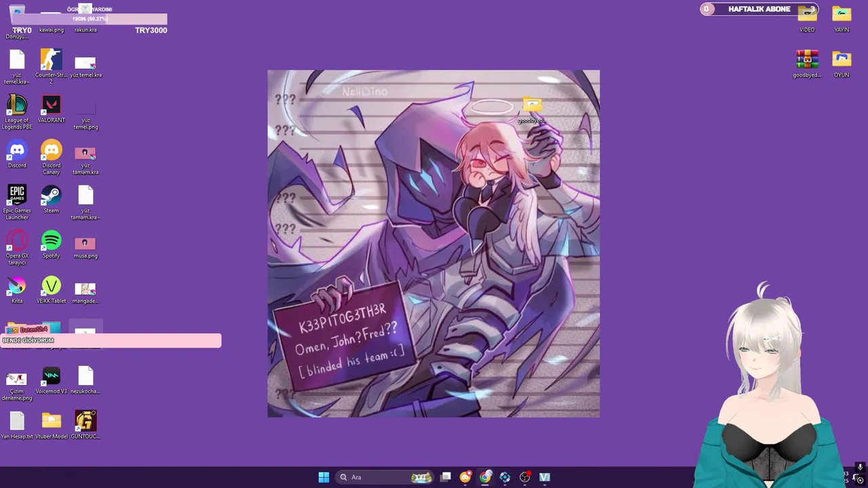Open Task View on the taskbar
The image size is (868, 488).
tap(446, 477)
